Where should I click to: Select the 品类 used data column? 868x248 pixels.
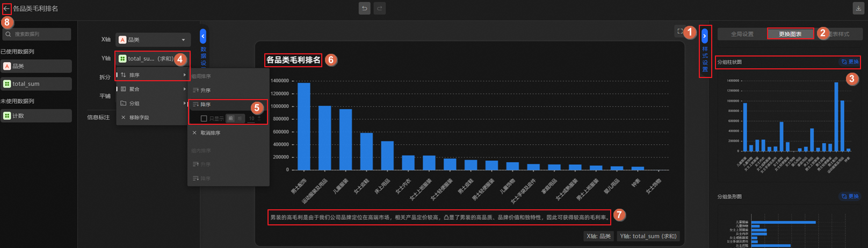(x=37, y=66)
